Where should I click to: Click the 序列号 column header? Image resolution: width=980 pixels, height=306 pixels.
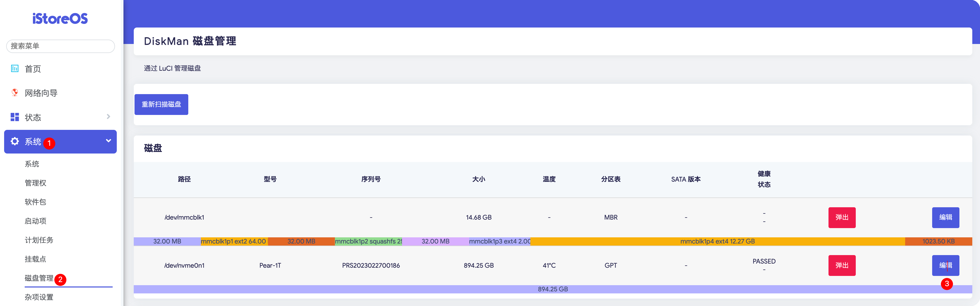[x=371, y=179]
